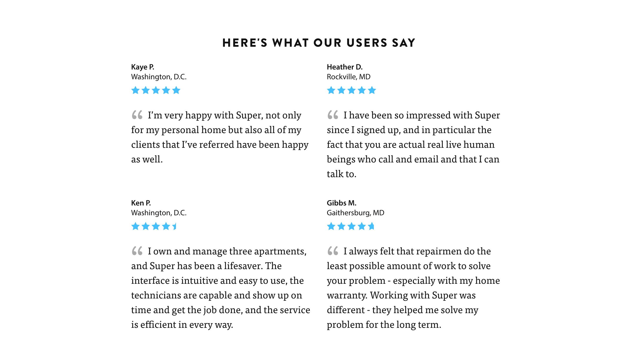The height and width of the screenshot is (364, 638).
Task: Click the Gaithersburg, MD location text
Action: click(x=355, y=213)
